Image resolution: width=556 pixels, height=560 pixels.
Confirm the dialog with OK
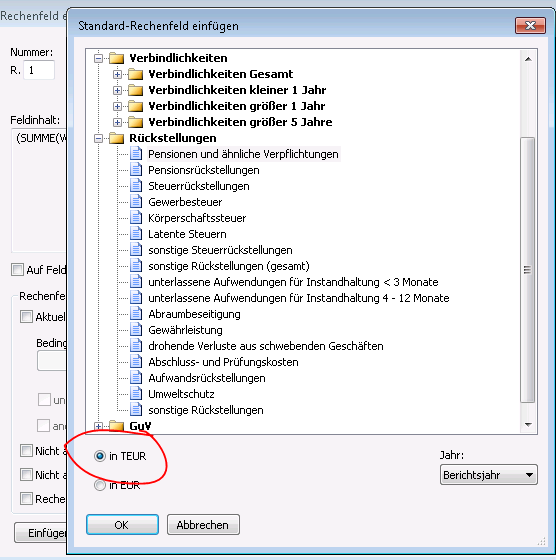coord(122,525)
